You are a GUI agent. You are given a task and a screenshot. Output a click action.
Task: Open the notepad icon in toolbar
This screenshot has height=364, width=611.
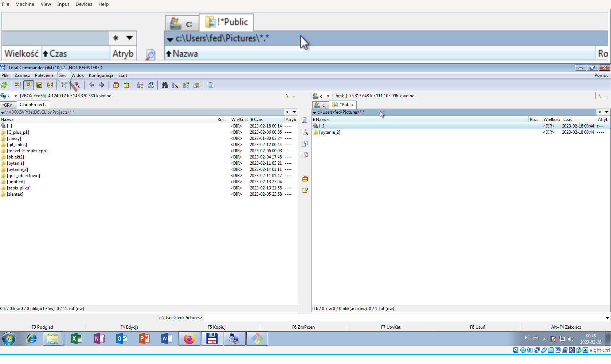[210, 85]
